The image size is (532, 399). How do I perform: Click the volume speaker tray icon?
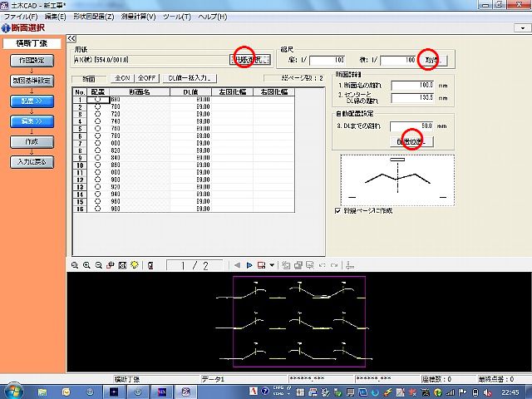click(x=488, y=392)
